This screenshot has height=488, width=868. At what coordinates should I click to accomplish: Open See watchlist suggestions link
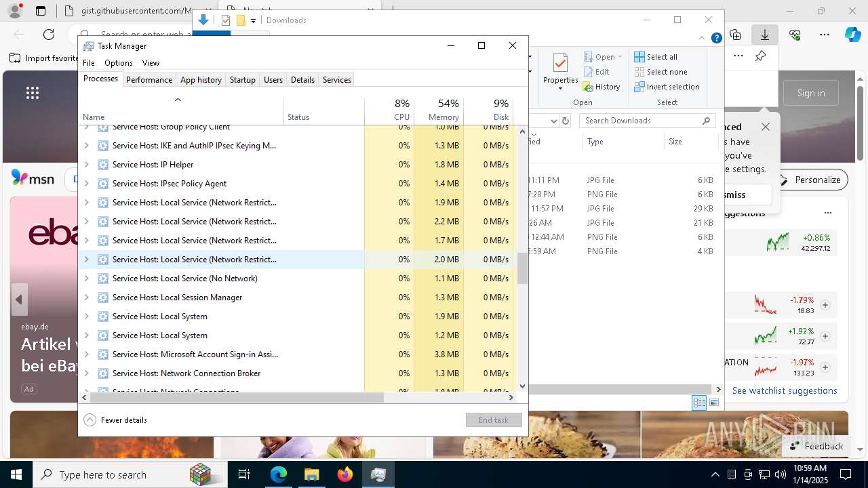point(785,390)
